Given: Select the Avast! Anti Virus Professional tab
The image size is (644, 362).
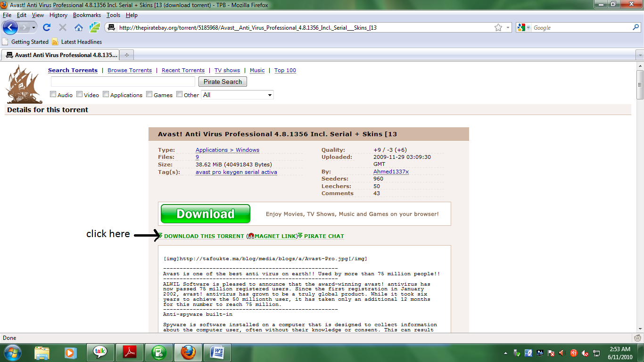Looking at the screenshot, I should point(60,55).
